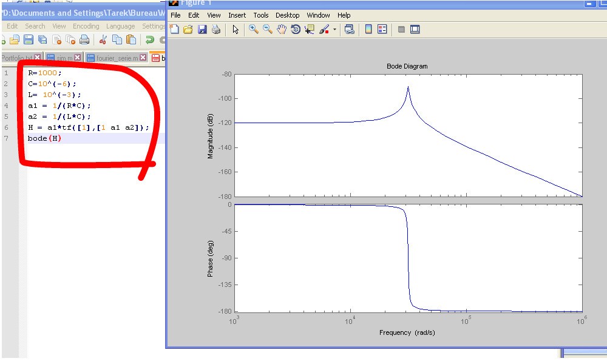Open the Encoding menu in Notepad++
Screen dimensions: 607x364
pos(86,26)
